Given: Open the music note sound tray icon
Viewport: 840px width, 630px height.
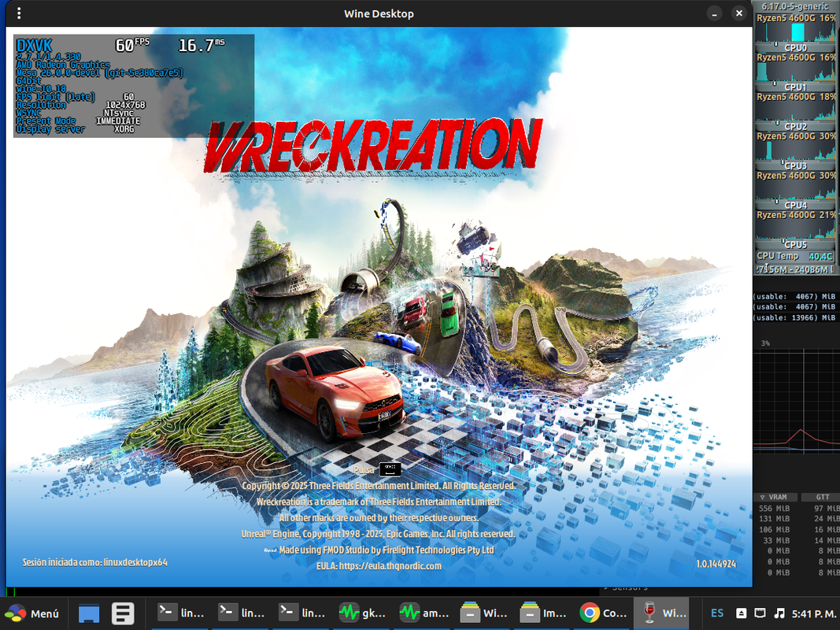Looking at the screenshot, I should tap(779, 613).
